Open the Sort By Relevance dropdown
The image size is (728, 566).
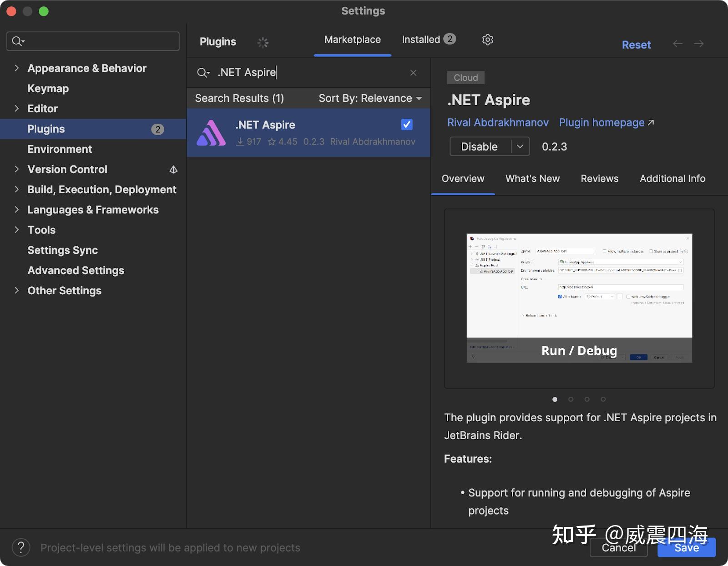(370, 98)
